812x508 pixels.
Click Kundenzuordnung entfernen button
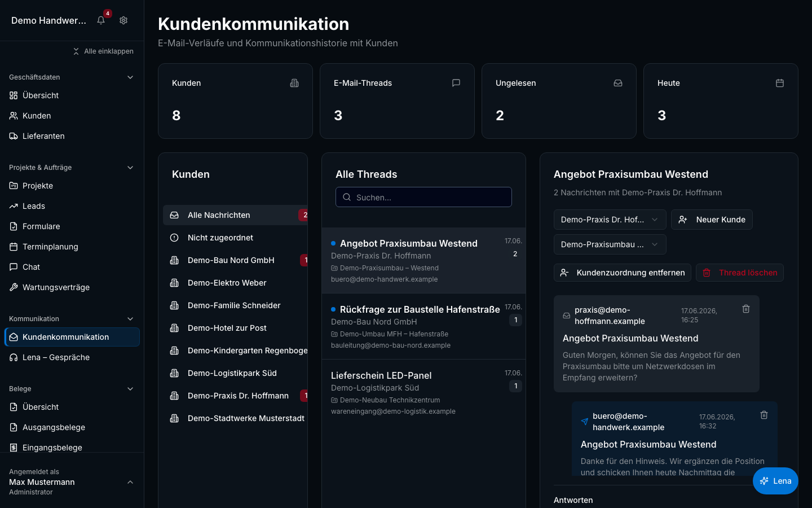[623, 273]
